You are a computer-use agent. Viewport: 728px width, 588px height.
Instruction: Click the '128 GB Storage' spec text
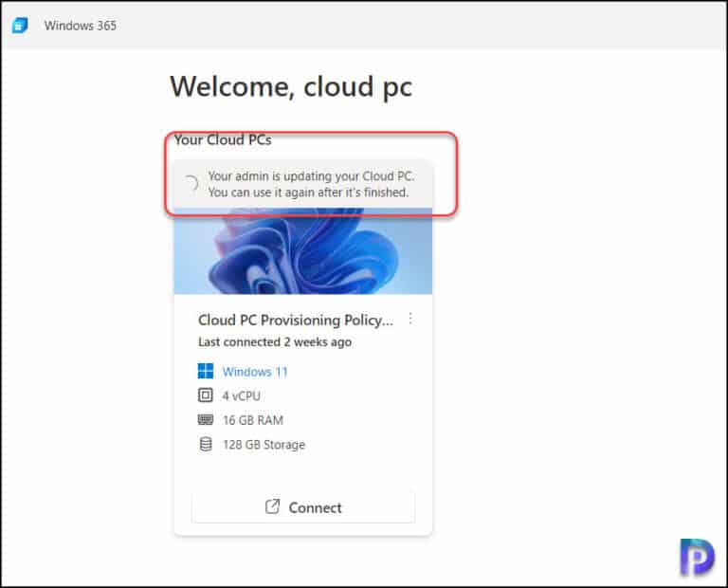[x=264, y=445]
